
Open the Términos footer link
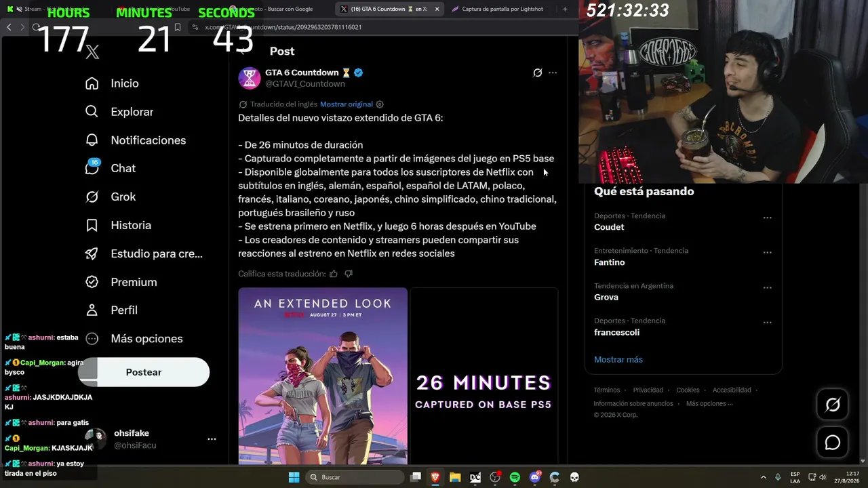coord(607,390)
